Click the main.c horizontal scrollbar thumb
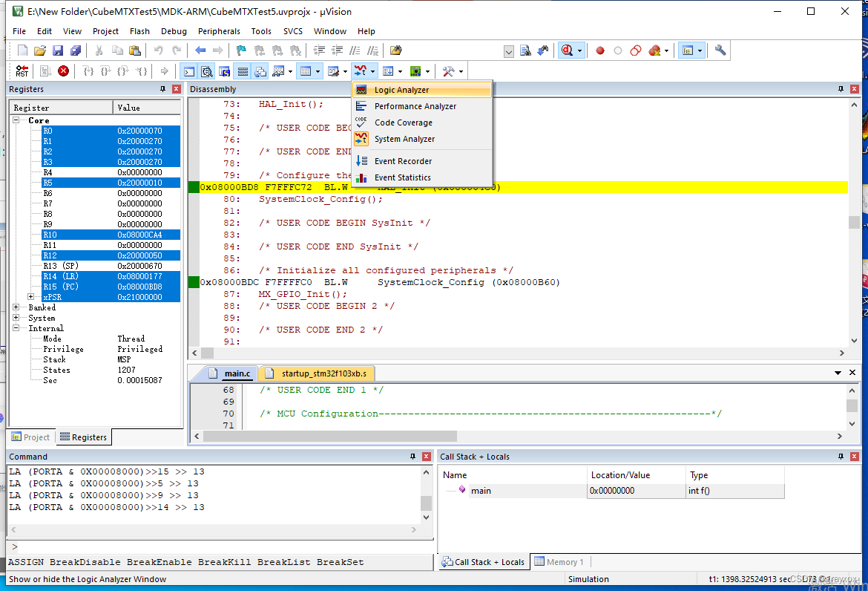The width and height of the screenshot is (868, 591). pos(330,437)
